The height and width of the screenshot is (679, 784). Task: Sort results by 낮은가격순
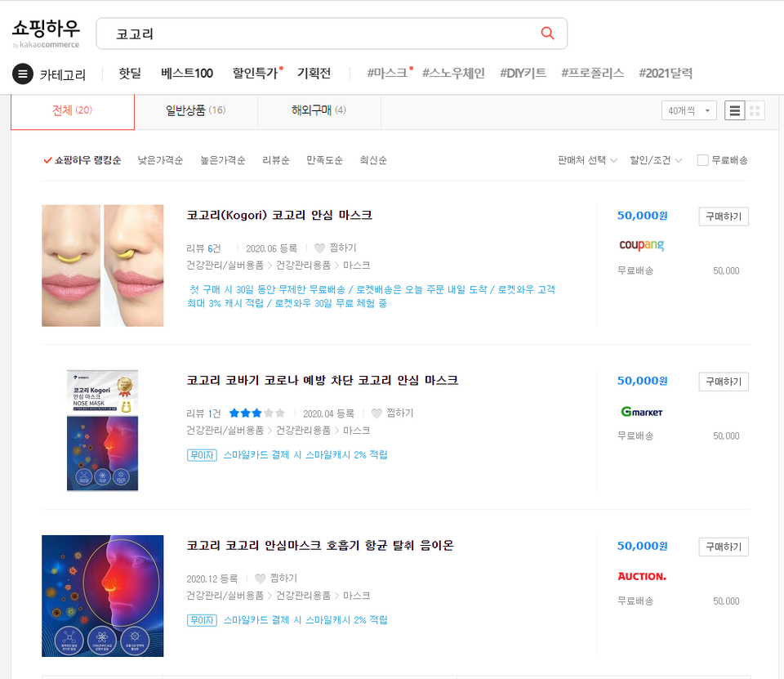click(x=160, y=160)
